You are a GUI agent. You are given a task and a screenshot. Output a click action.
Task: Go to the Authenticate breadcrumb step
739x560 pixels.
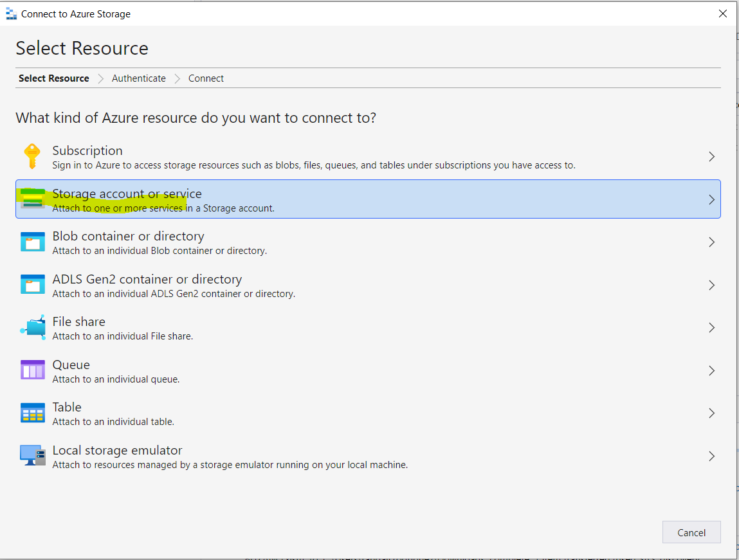138,78
